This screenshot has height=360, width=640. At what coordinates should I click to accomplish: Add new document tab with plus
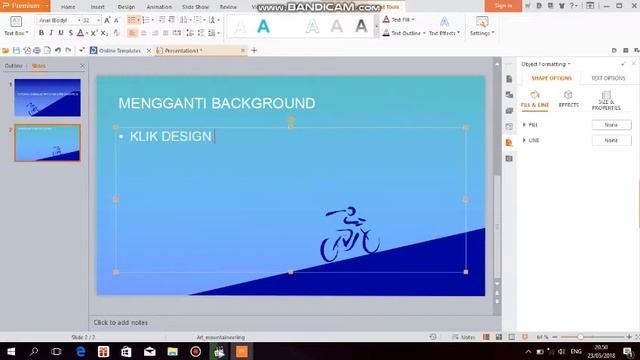point(254,51)
